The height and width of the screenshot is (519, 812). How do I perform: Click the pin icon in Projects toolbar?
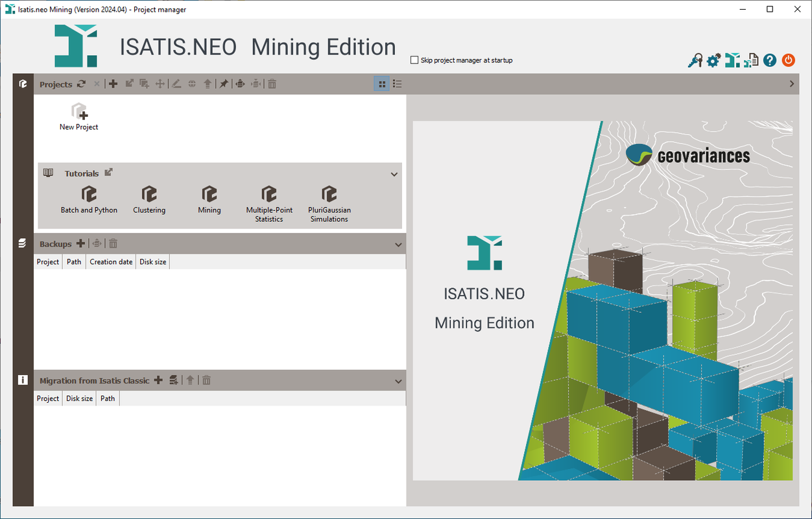223,84
